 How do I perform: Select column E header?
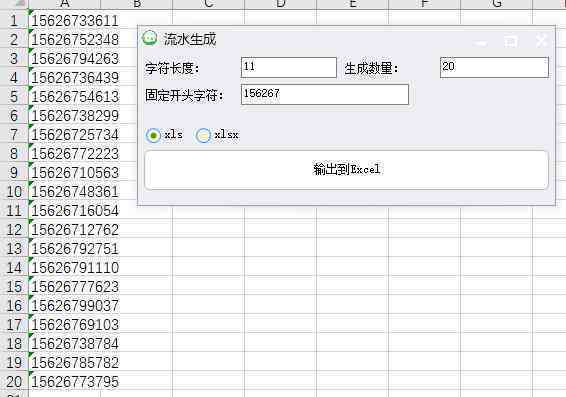click(x=353, y=4)
